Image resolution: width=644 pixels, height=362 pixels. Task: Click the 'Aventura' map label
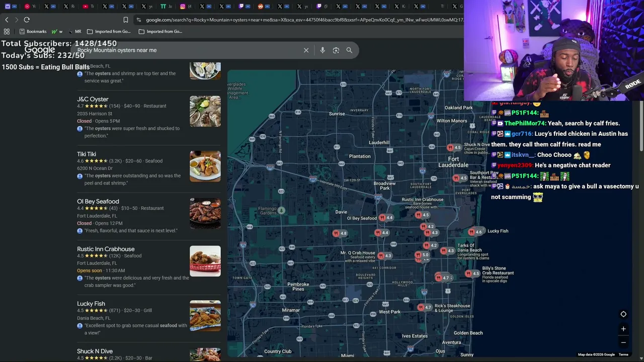(451, 342)
